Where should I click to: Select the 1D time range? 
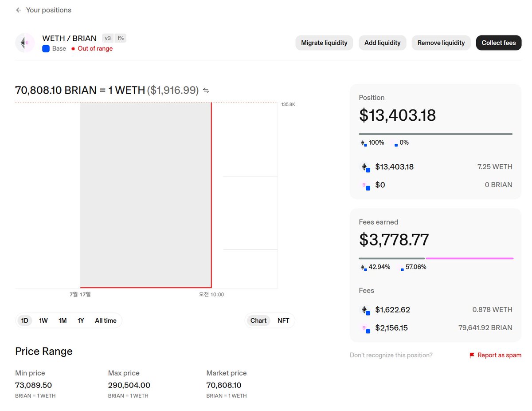coord(25,320)
